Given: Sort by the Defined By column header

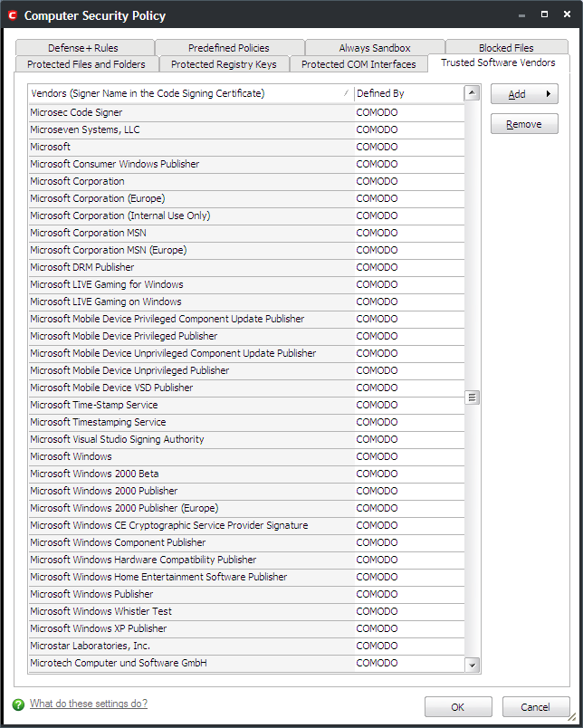Looking at the screenshot, I should 408,93.
